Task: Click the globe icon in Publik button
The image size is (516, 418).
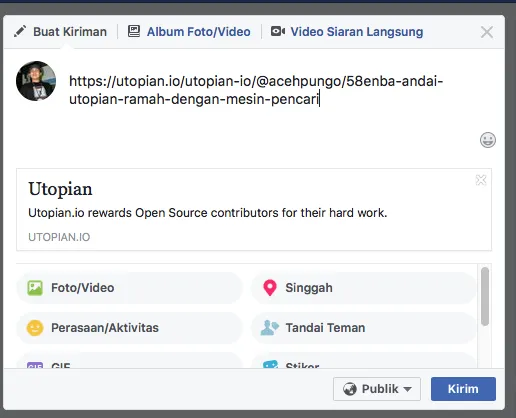Action: coord(350,389)
